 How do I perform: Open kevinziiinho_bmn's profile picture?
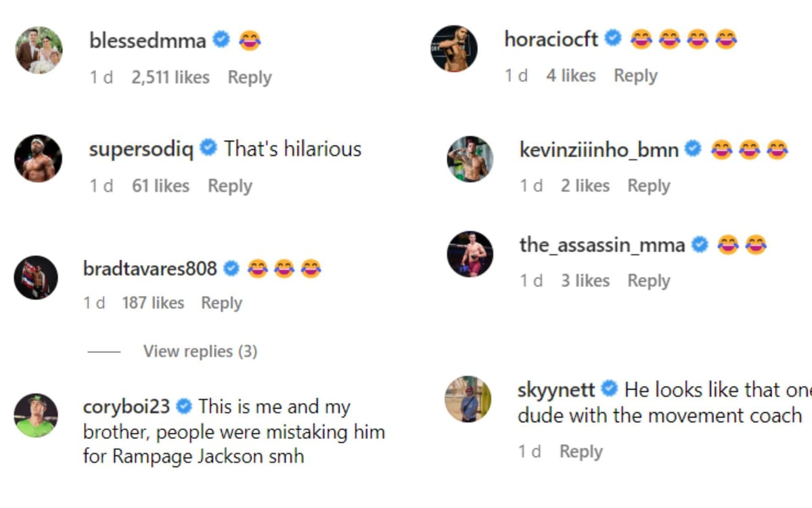[x=470, y=159]
